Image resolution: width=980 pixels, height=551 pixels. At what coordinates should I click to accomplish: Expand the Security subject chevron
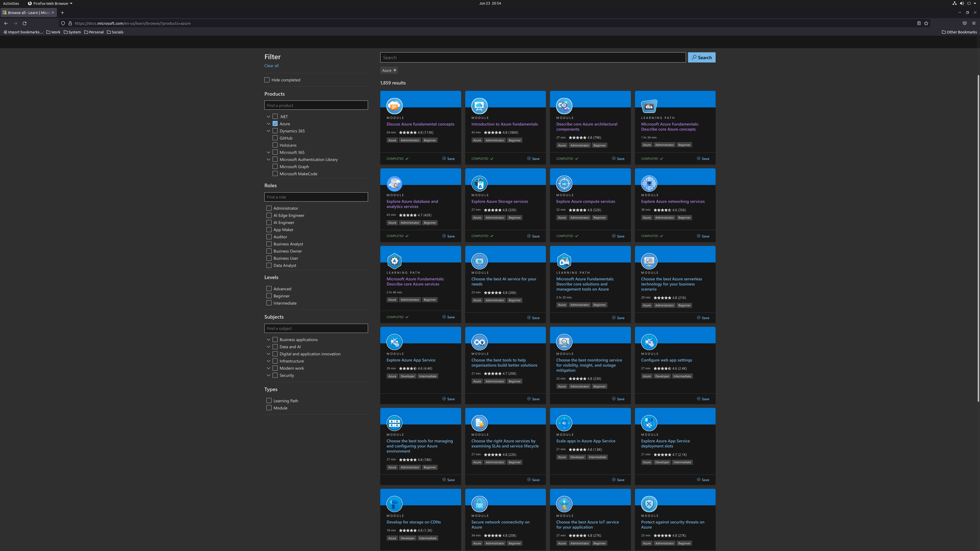pyautogui.click(x=268, y=375)
